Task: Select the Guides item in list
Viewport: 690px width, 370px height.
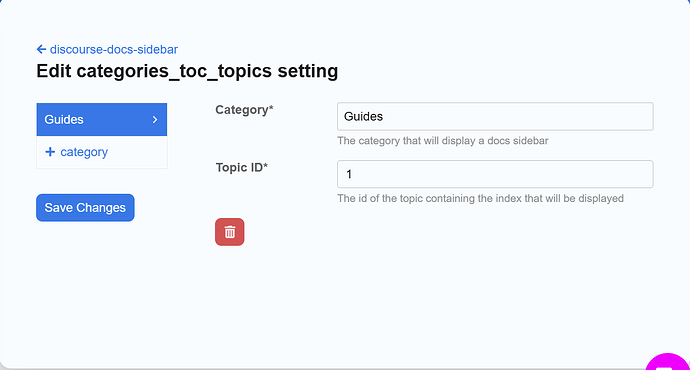Action: click(102, 119)
